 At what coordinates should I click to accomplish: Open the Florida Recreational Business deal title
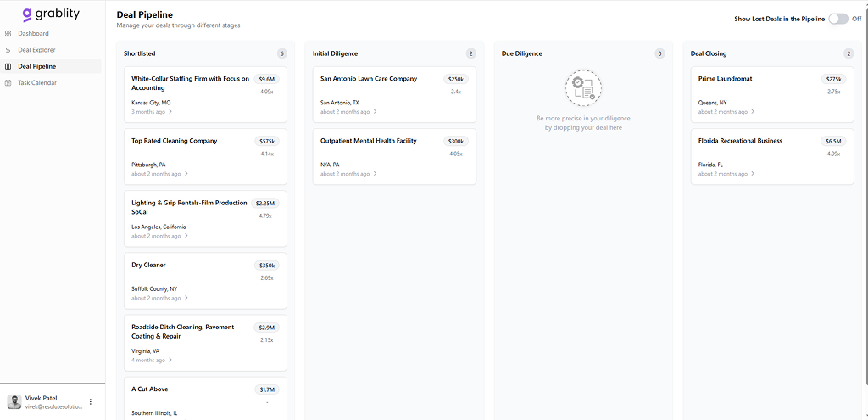740,141
